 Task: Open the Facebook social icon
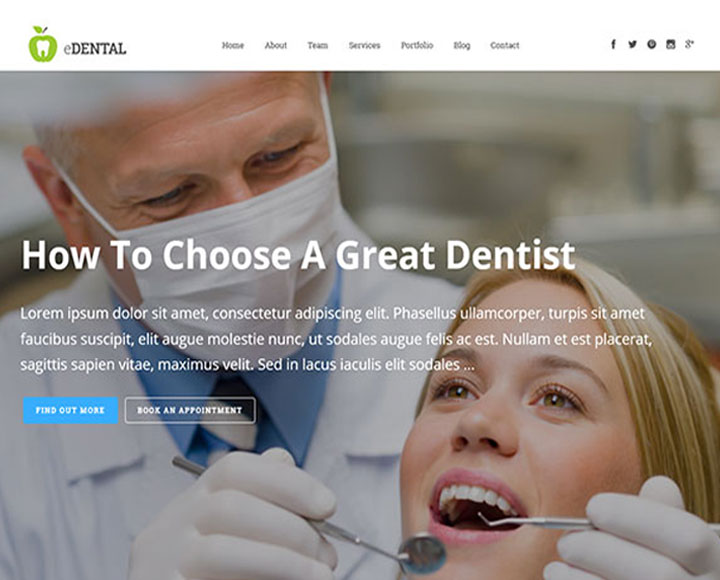point(613,44)
